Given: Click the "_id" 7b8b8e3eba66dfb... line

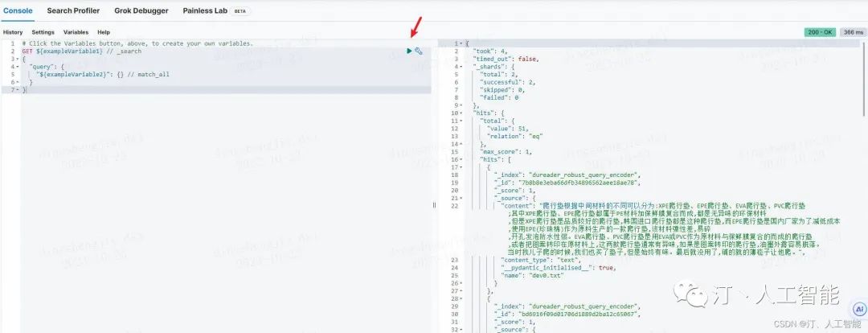Looking at the screenshot, I should (567, 183).
